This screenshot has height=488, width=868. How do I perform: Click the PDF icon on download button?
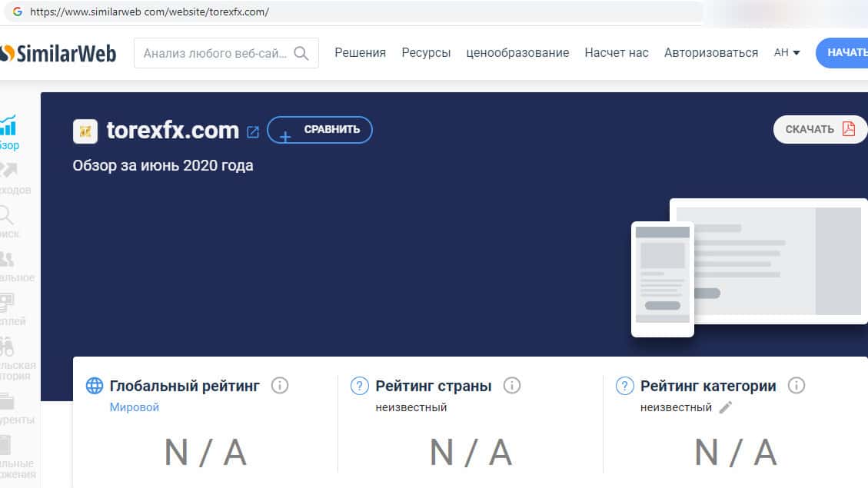[849, 129]
